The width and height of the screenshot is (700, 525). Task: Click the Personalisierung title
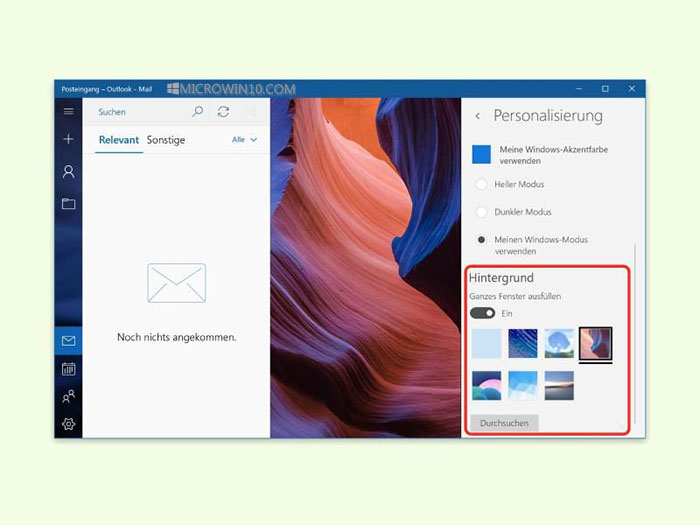tap(548, 116)
